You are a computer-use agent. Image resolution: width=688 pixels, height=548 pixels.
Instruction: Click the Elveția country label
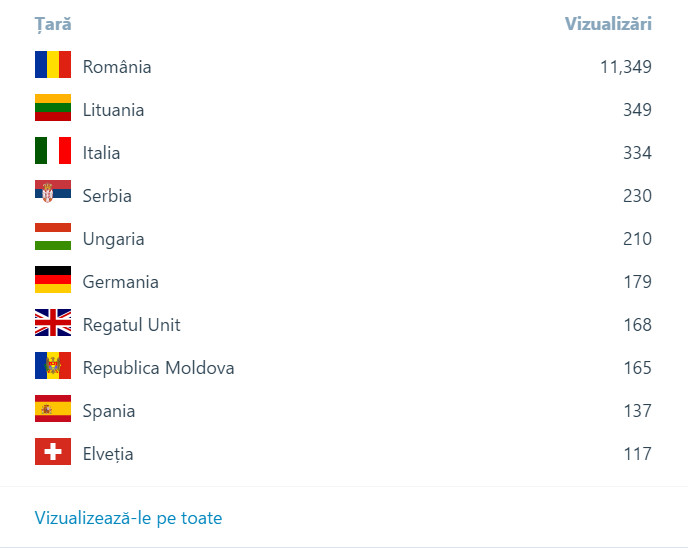coord(108,454)
